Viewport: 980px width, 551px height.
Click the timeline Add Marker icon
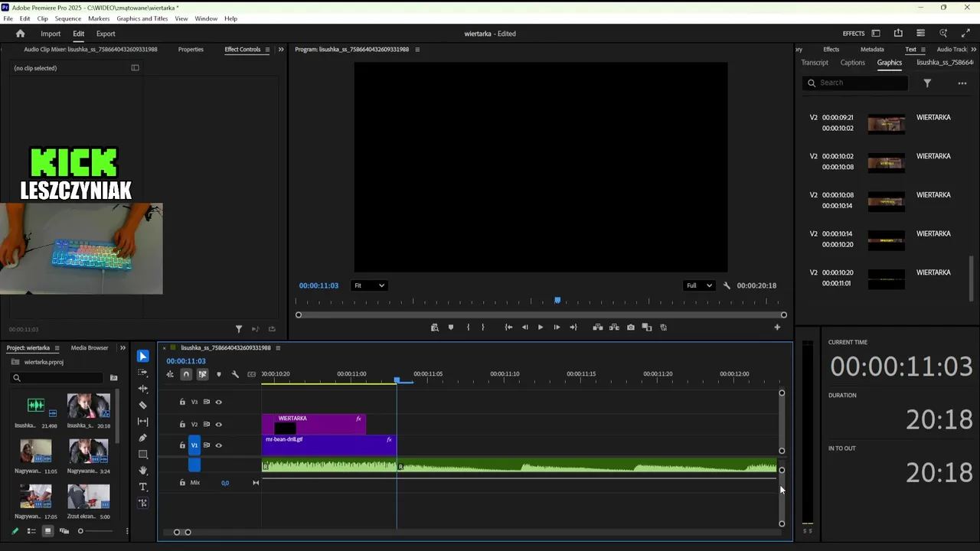[x=219, y=374]
